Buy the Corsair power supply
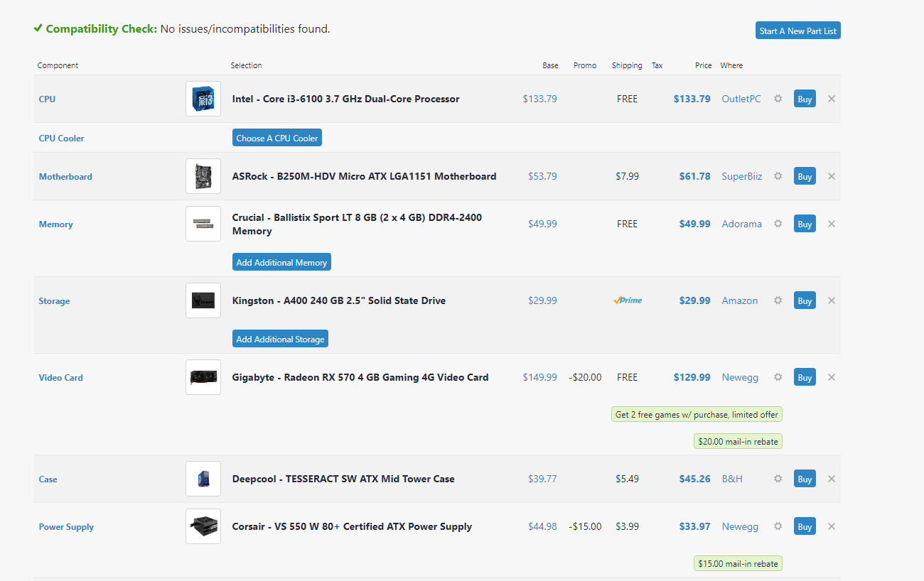924x581 pixels. coord(805,526)
